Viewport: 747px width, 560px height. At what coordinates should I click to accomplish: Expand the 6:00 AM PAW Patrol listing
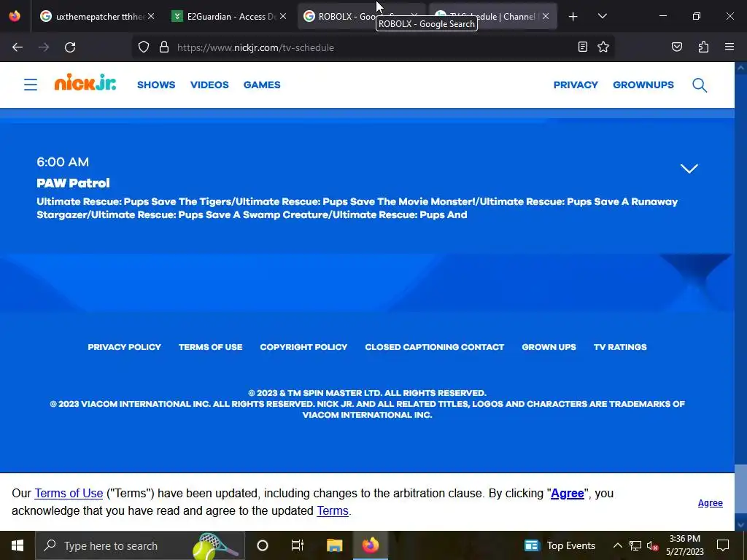tap(689, 168)
